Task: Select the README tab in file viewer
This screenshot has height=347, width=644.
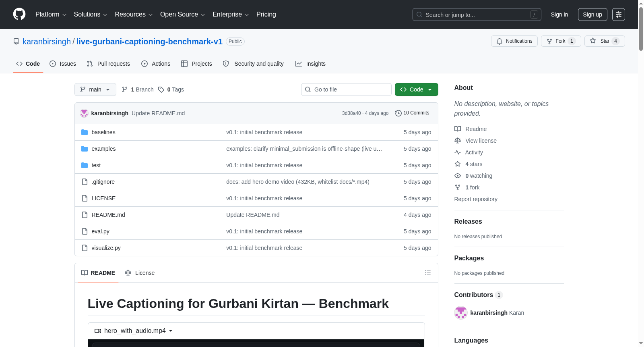Action: pos(98,273)
